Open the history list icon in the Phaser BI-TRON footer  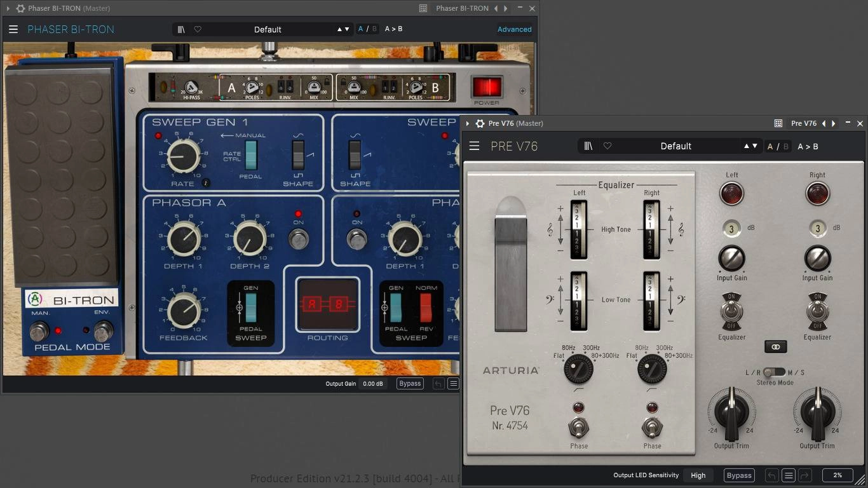(453, 384)
